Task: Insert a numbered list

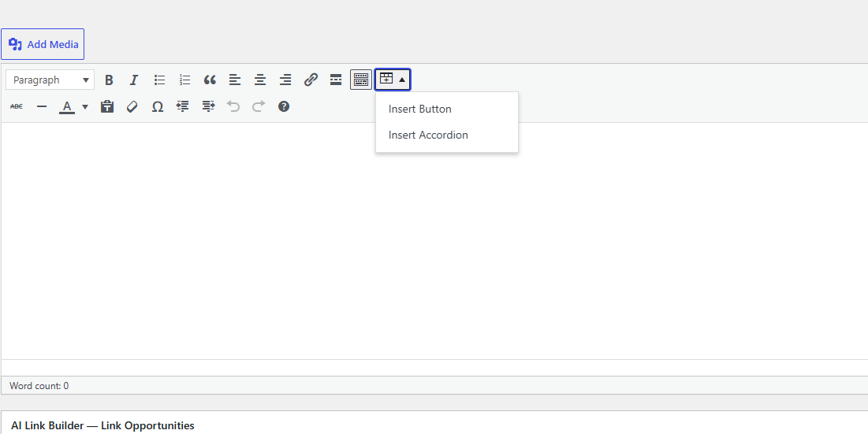Action: (x=185, y=80)
